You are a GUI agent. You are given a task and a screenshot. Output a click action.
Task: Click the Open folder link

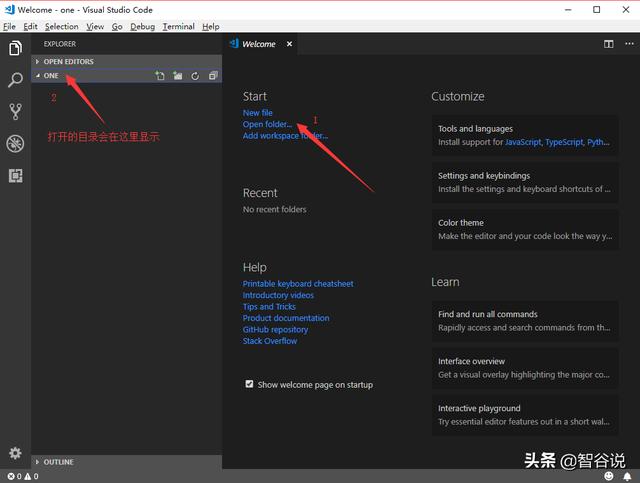pyautogui.click(x=267, y=124)
